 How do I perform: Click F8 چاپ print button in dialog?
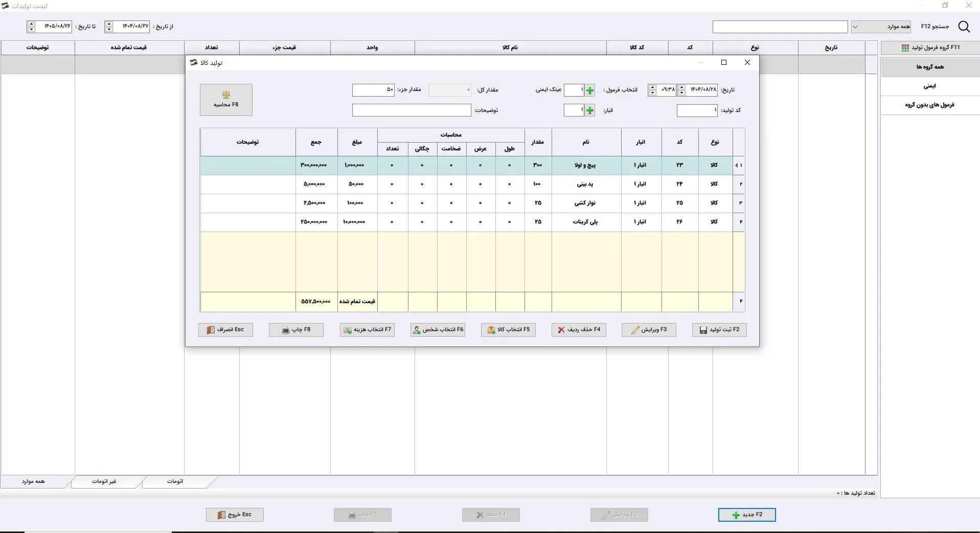pos(296,330)
